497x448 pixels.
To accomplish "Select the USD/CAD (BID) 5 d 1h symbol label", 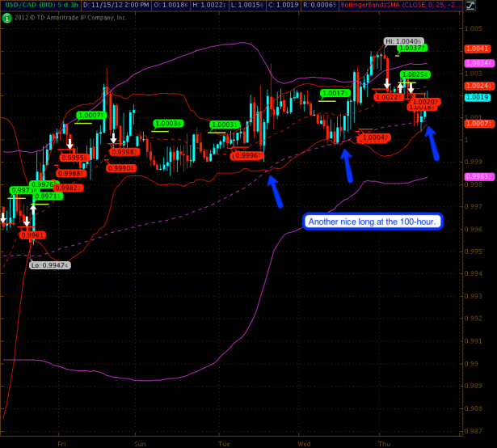I will (42, 5).
